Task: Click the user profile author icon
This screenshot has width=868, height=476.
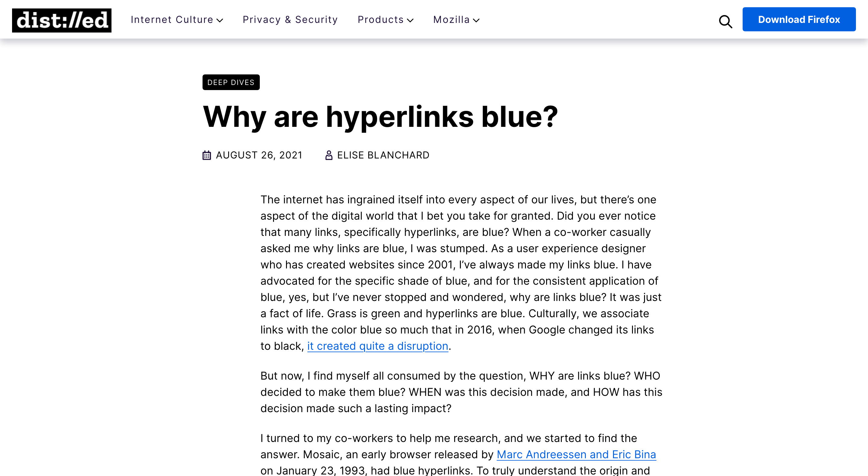Action: (x=328, y=155)
